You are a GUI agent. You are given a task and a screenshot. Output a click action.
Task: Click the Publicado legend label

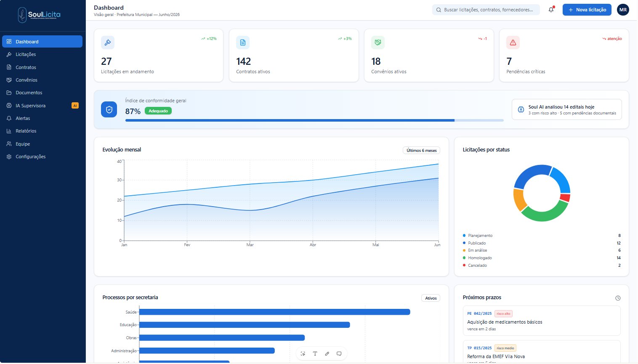[477, 243]
